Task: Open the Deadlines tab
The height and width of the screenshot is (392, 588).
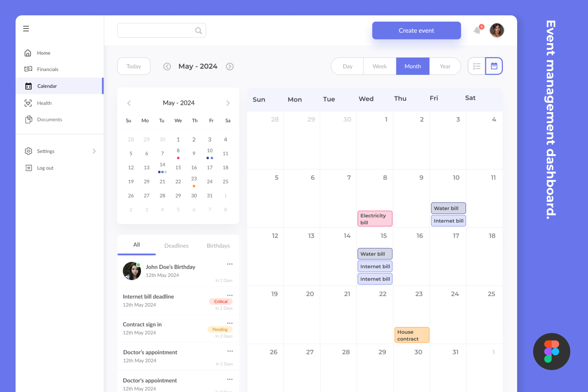Action: pyautogui.click(x=176, y=246)
